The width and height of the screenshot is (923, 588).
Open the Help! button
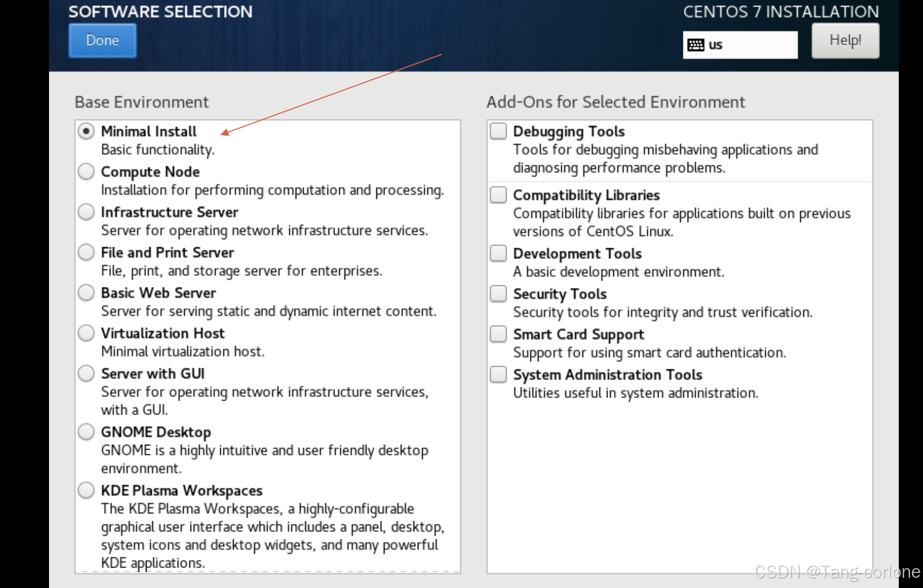click(845, 40)
